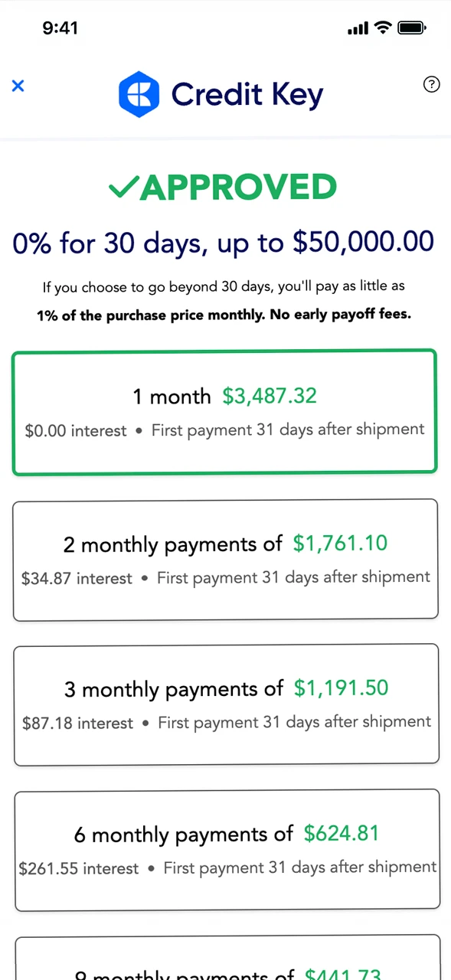This screenshot has width=451, height=980.
Task: Tap the cellular signal strength icon
Action: [357, 28]
